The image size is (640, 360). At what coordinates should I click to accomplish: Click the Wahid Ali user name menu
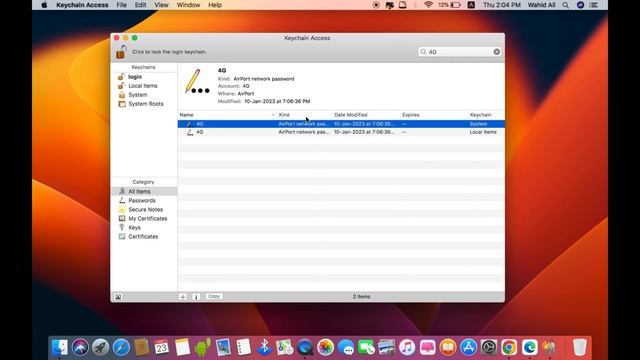[541, 5]
